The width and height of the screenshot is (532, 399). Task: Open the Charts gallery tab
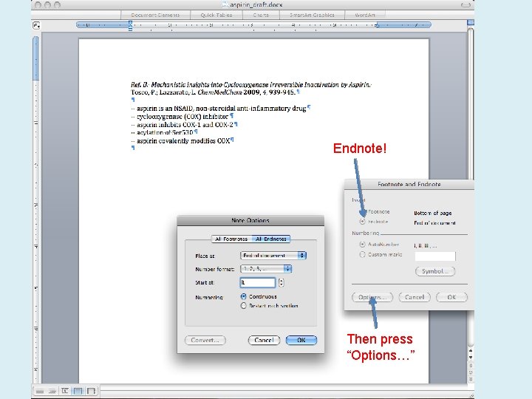pos(261,15)
